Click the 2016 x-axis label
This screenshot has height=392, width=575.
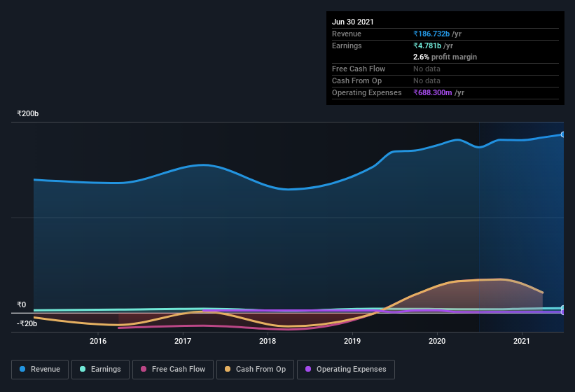[98, 341]
